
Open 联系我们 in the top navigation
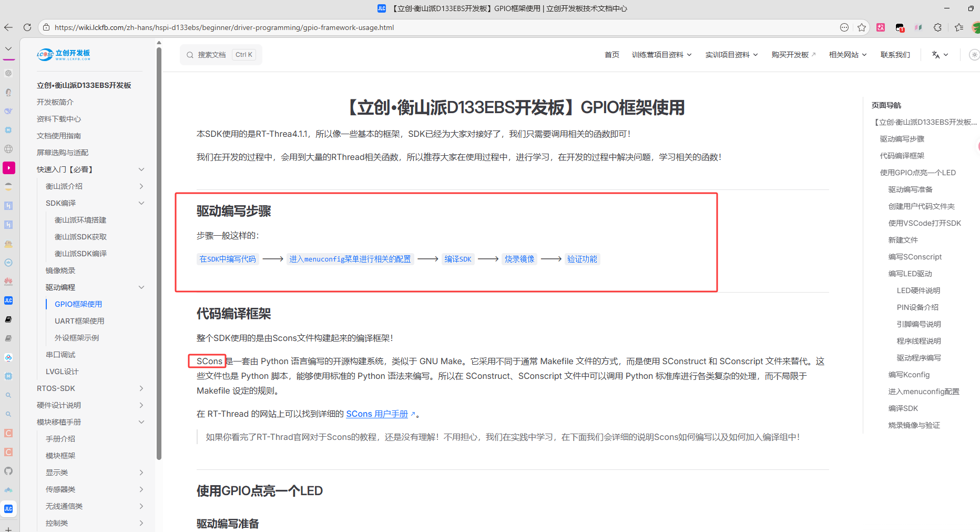coord(895,55)
